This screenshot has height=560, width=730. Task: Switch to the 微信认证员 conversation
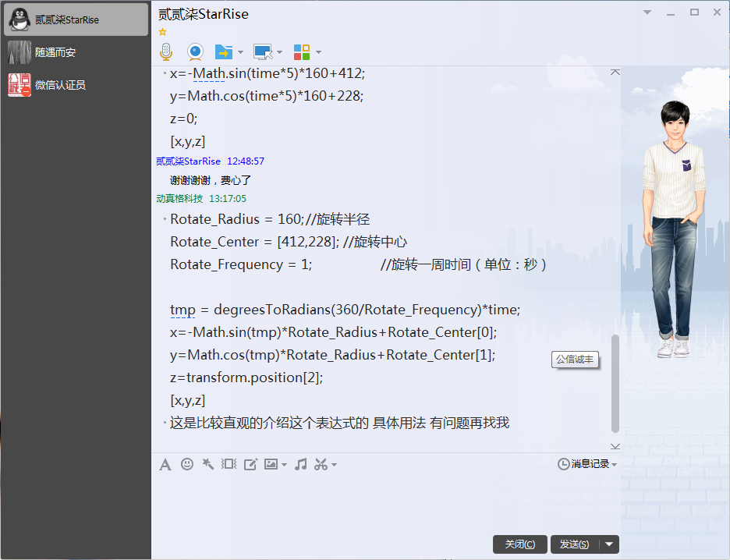click(x=76, y=85)
